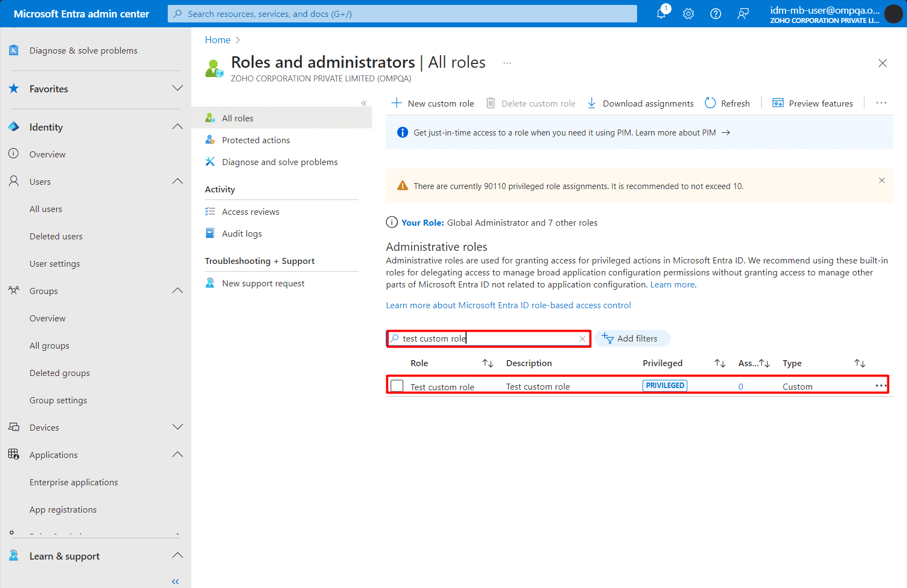Open Access reviews from the Activity section
This screenshot has width=907, height=588.
[x=250, y=211]
